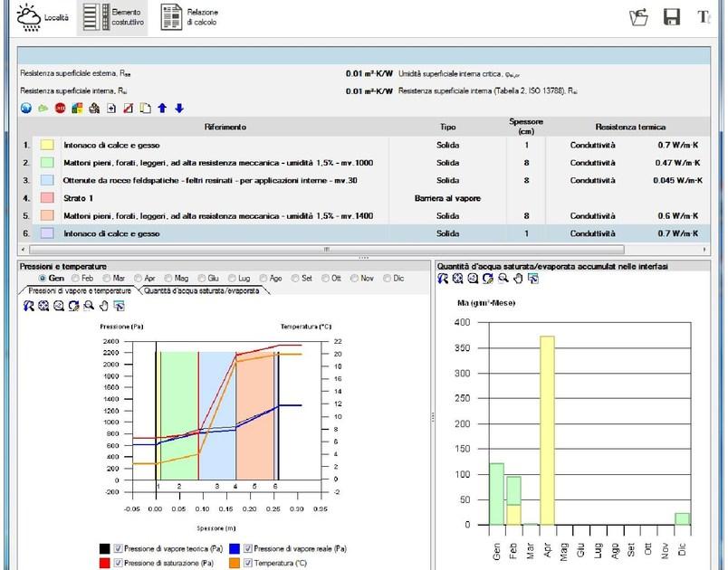Select the Mar month radio button
Screen dimensions: 728x570
(107, 279)
